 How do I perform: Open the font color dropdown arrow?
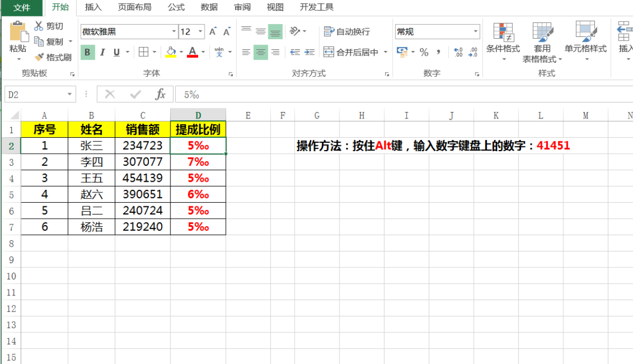(203, 52)
